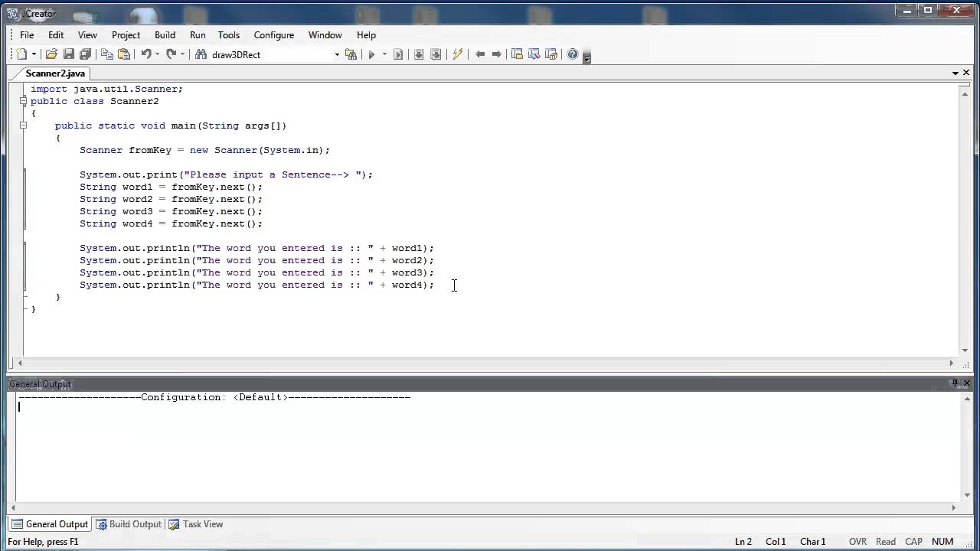980x551 pixels.
Task: Collapse the Scanner2 class fold marker
Action: 24,101
